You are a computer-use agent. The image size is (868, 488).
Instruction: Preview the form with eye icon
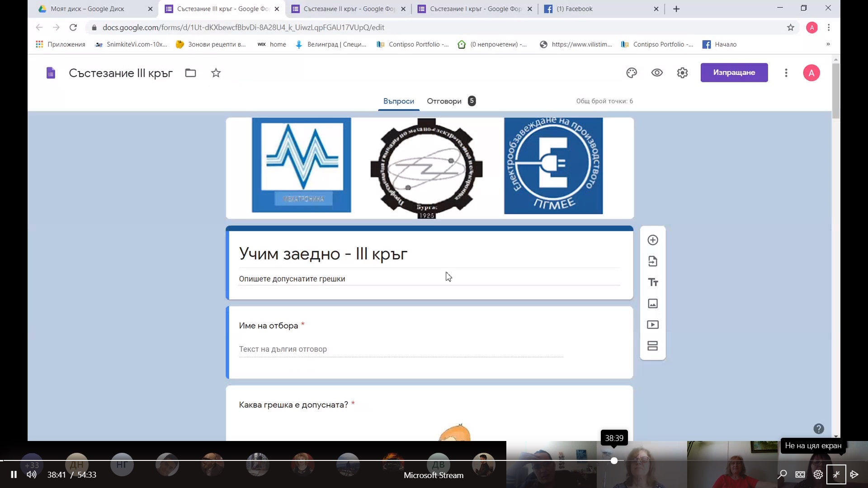(657, 73)
